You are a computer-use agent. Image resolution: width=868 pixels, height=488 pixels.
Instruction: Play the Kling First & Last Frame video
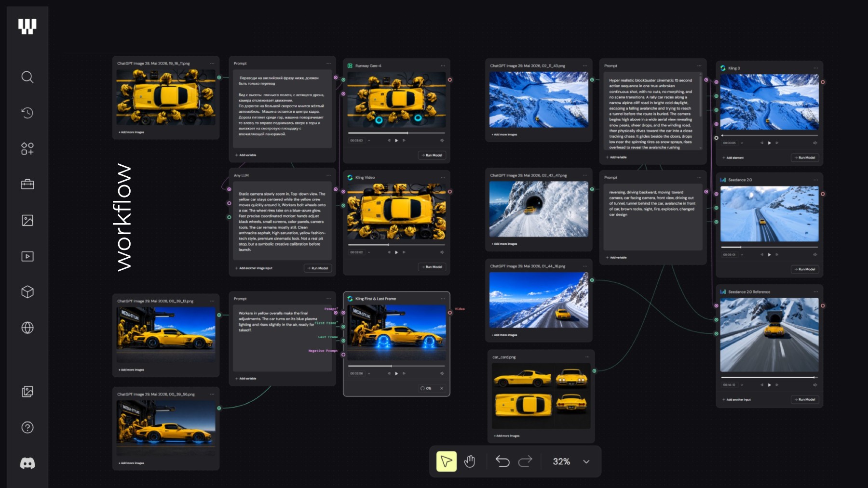pos(396,373)
